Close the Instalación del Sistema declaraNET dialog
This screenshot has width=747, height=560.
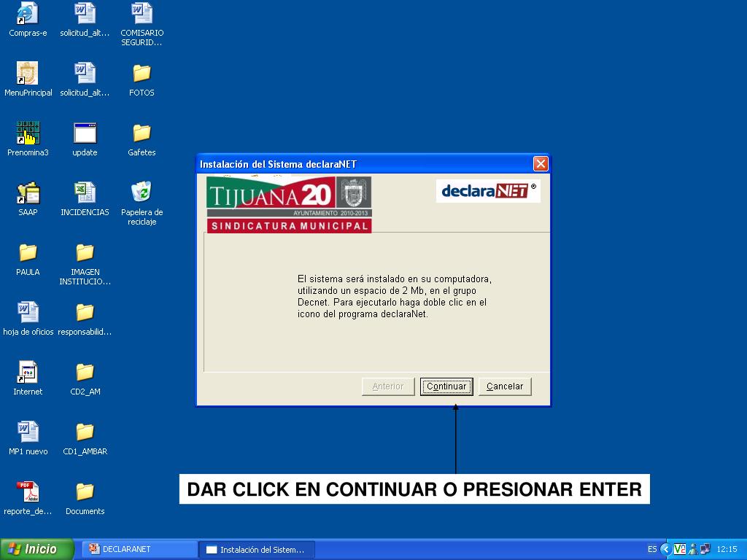point(541,164)
